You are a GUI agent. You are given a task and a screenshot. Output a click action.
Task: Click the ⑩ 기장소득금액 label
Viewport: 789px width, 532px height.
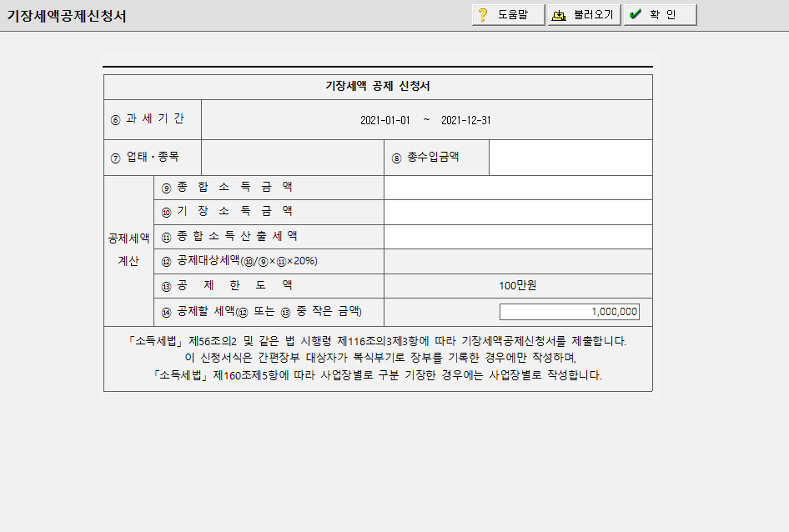point(226,212)
